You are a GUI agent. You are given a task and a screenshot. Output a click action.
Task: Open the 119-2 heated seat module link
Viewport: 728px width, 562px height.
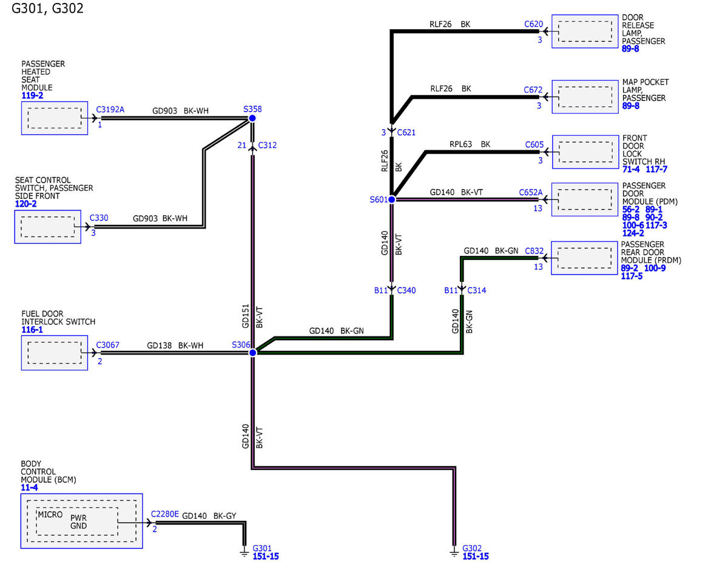point(32,96)
